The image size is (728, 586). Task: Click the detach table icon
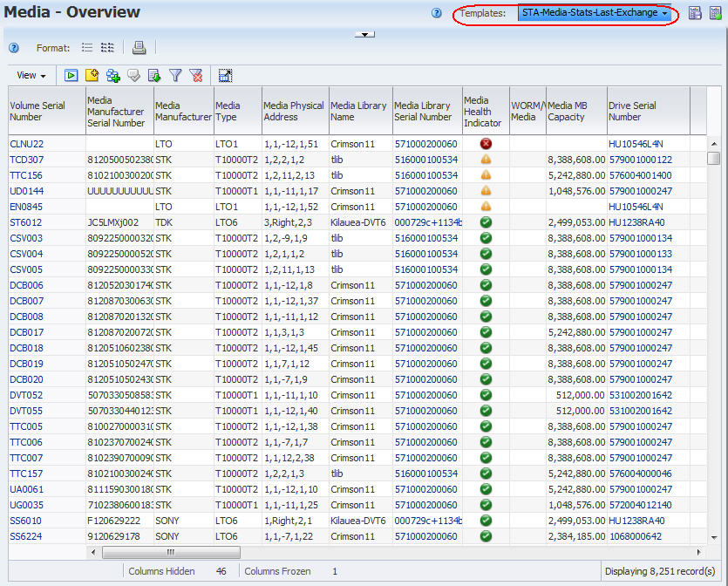225,75
